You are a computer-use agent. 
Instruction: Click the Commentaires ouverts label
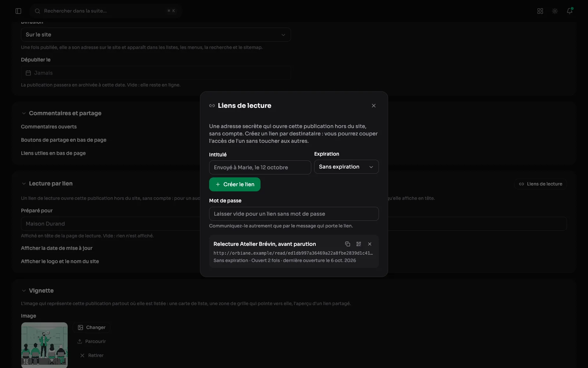(x=49, y=127)
